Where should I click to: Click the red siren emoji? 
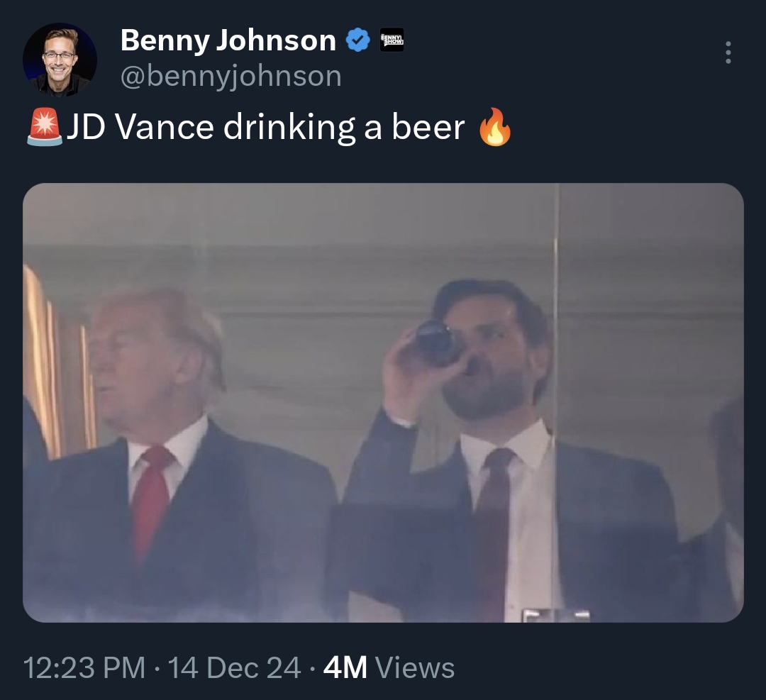coord(45,128)
